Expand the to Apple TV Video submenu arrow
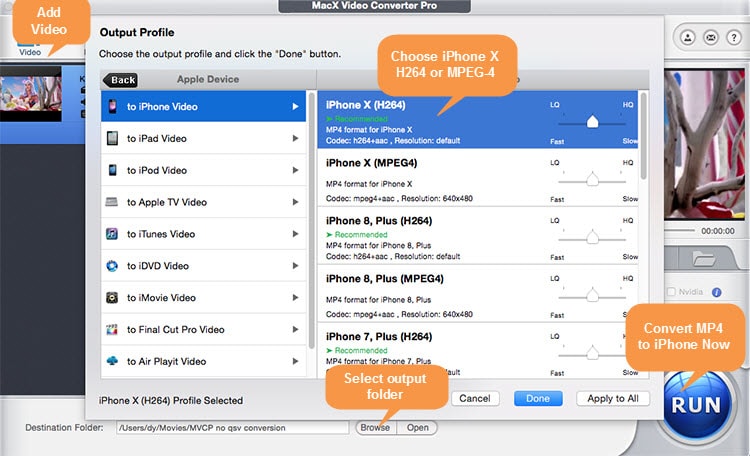This screenshot has height=456, width=750. point(296,202)
